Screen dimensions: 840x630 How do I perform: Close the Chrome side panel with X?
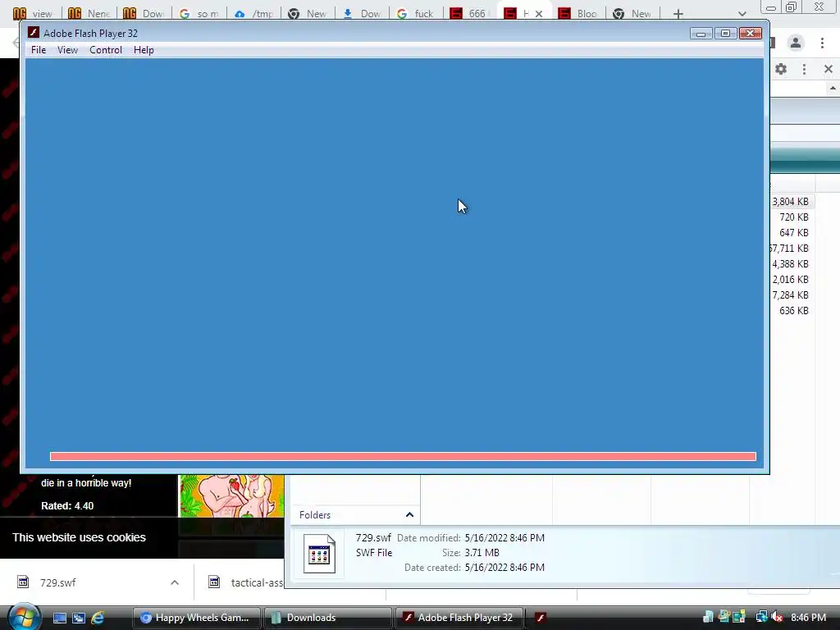(829, 69)
